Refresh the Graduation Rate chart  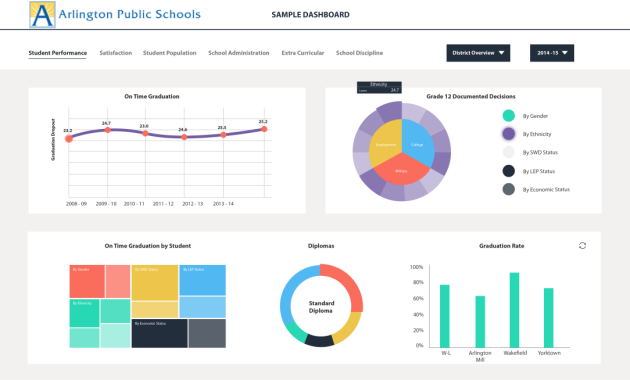[x=582, y=245]
